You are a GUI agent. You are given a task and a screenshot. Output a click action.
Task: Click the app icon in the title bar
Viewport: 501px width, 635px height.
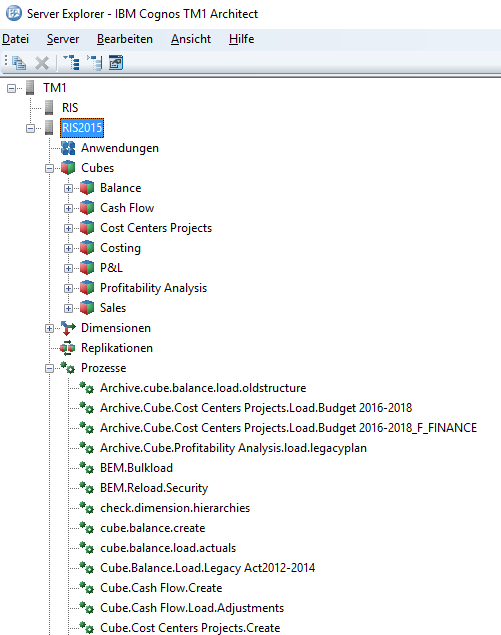[x=14, y=13]
